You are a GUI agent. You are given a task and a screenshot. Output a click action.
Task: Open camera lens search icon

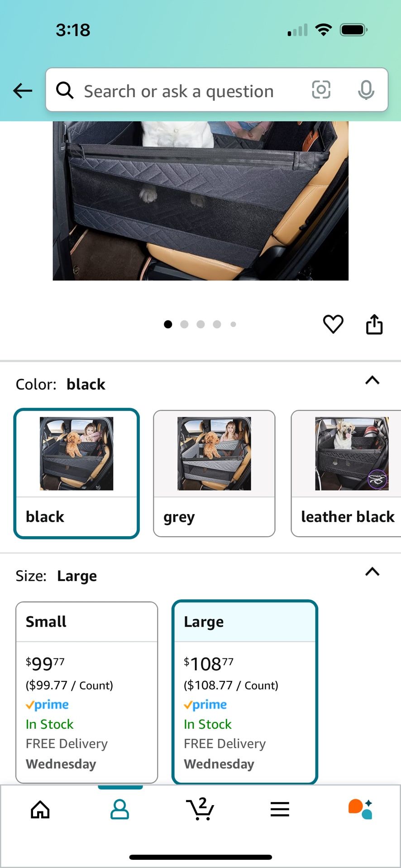pyautogui.click(x=321, y=90)
